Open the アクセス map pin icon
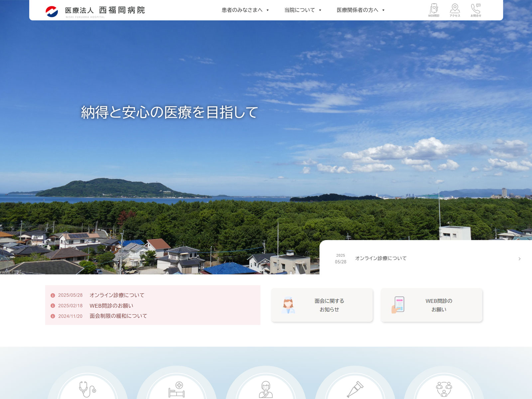Screen dimensions: 532x399 click(455, 10)
